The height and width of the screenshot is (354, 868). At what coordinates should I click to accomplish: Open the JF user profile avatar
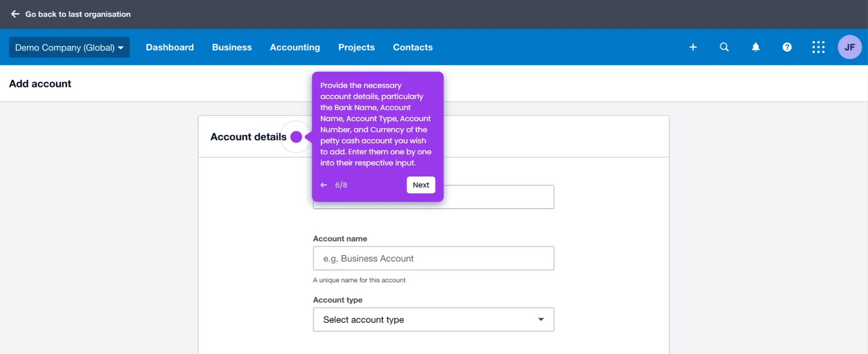coord(850,47)
